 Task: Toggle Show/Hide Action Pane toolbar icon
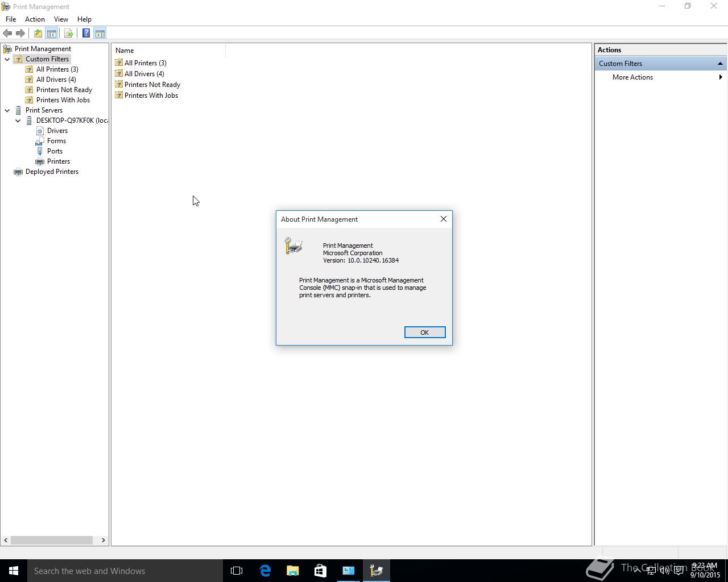tap(100, 34)
